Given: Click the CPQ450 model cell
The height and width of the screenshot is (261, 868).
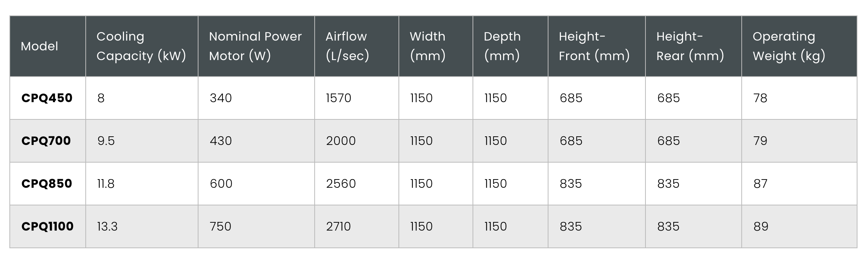Looking at the screenshot, I should pyautogui.click(x=47, y=98).
